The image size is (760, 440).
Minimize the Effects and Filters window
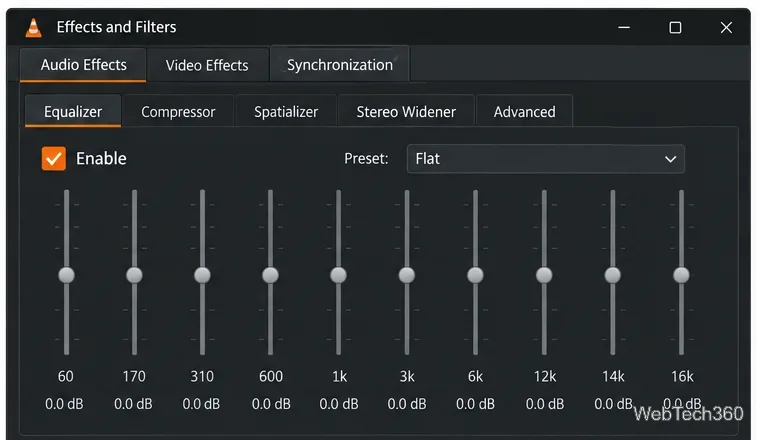[624, 28]
